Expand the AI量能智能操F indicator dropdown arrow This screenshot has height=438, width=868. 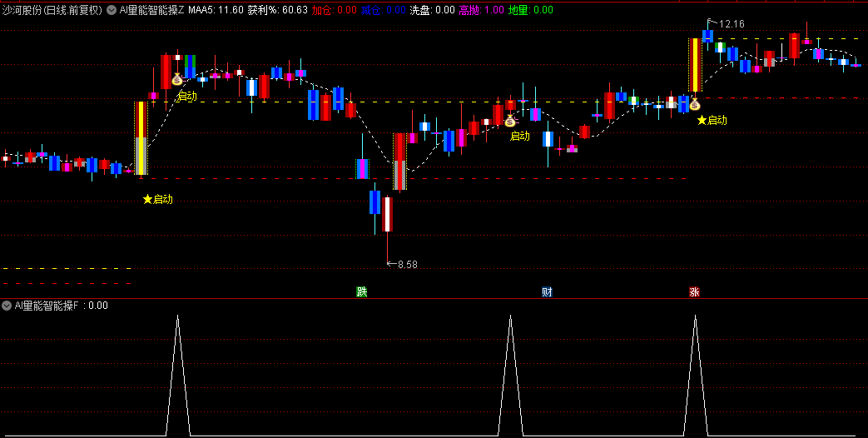tap(7, 306)
